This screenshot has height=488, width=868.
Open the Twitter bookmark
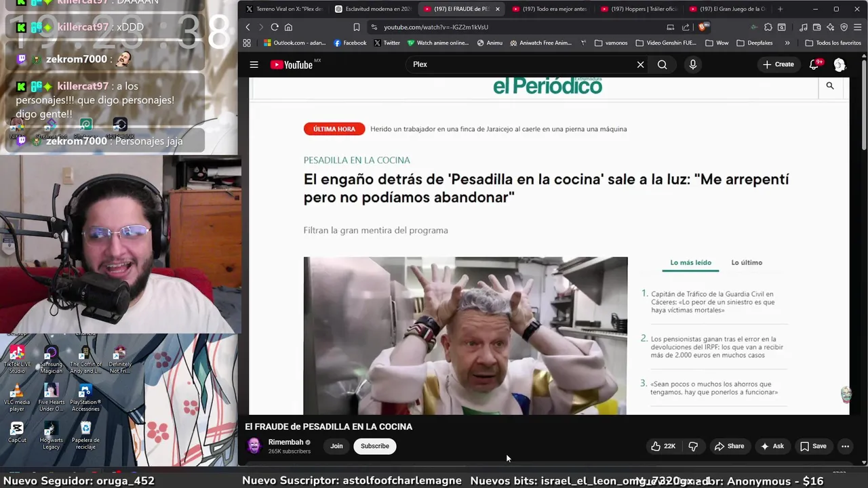pos(387,43)
